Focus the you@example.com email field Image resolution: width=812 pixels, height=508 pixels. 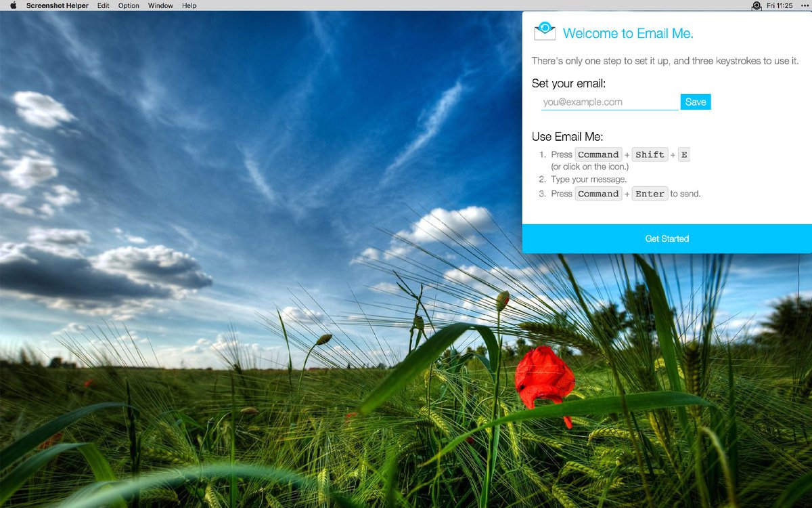(609, 102)
